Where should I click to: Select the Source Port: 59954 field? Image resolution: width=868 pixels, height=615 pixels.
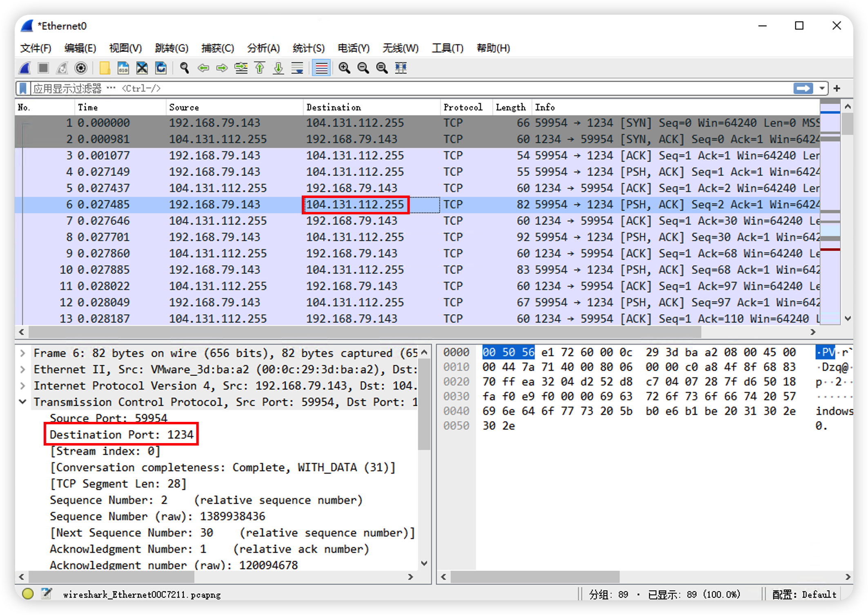click(x=108, y=418)
